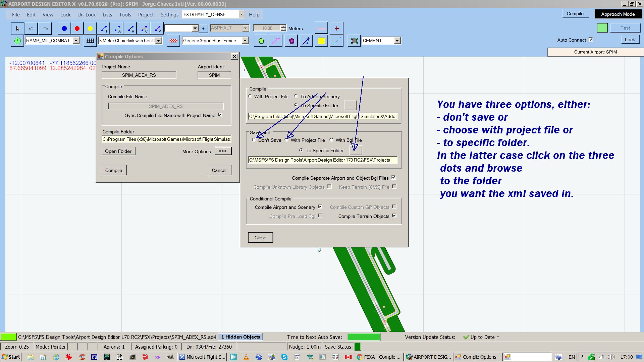This screenshot has height=362, width=644.
Task: Open the EXTREMELY_DENSE density dropdown
Action: [x=241, y=14]
